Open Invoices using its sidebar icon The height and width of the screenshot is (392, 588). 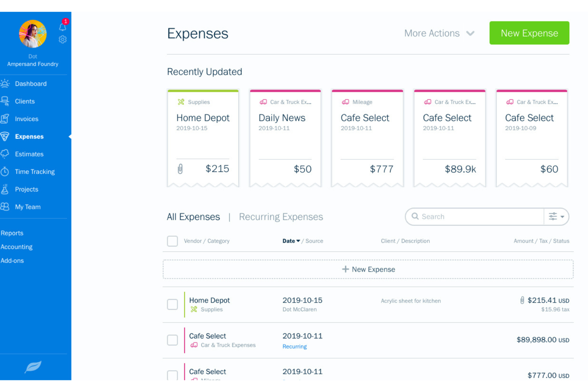click(6, 119)
